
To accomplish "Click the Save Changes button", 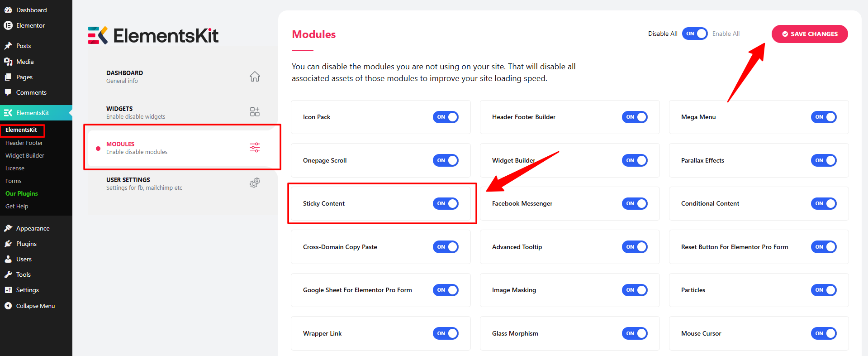I will 809,34.
